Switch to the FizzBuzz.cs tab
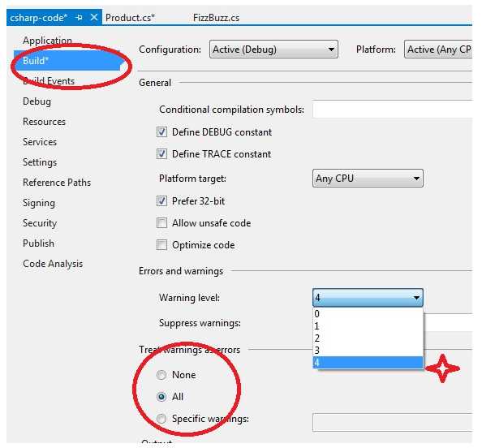Viewport: 482px width, 448px height. pos(216,18)
